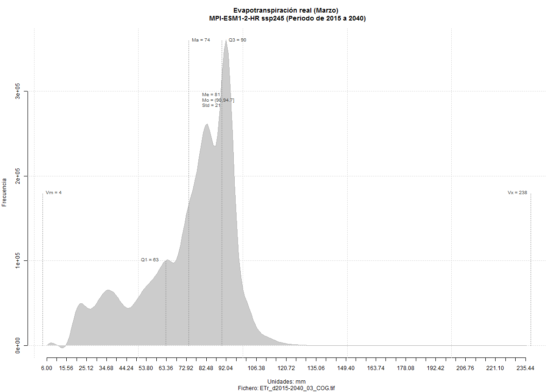Click the '0e+00' y-axis tick label
Image resolution: width=560 pixels, height=392 pixels.
[x=19, y=345]
